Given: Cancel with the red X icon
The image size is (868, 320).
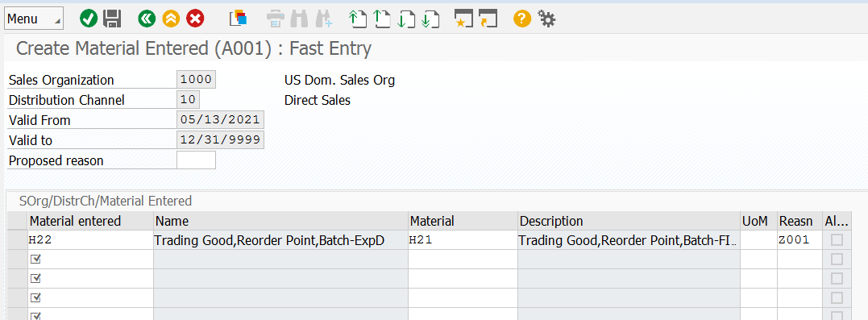Looking at the screenshot, I should pyautogui.click(x=195, y=19).
